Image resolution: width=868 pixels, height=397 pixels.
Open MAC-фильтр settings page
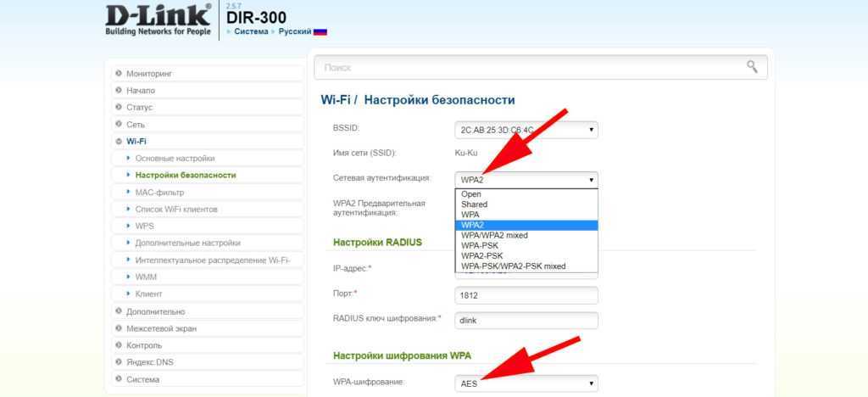159,193
